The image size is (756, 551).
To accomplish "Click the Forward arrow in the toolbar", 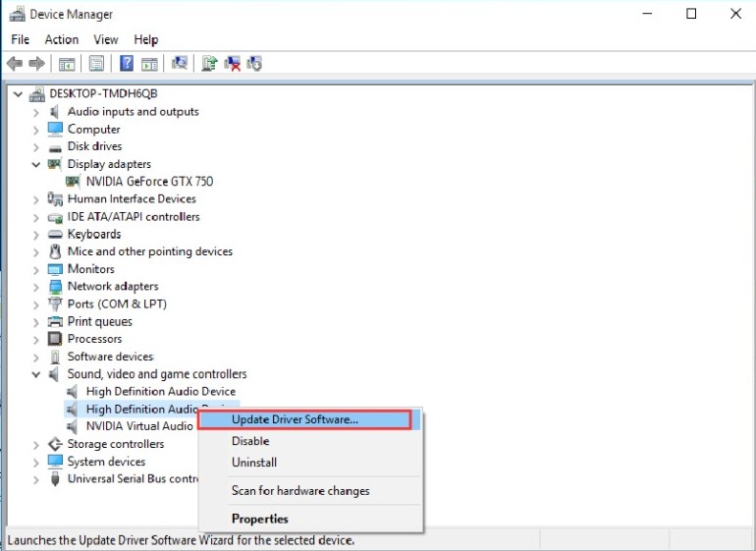I will (36, 64).
